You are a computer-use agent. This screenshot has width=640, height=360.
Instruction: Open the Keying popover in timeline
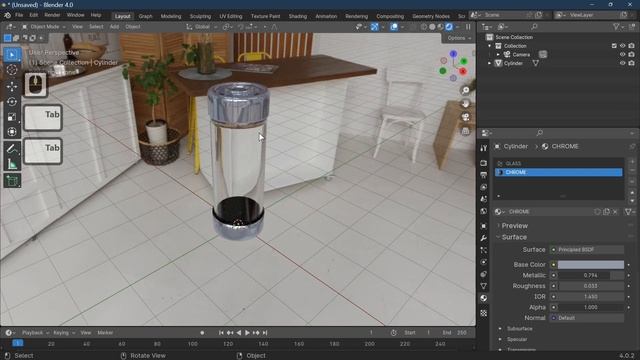coord(64,333)
